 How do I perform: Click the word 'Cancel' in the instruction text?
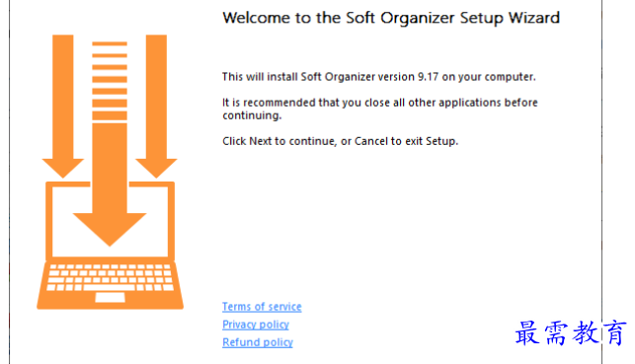pos(371,141)
